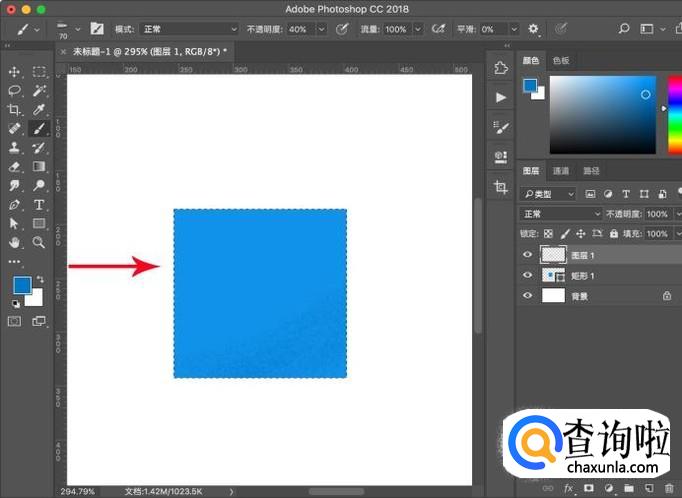Select the Hand tool
This screenshot has width=682, height=498.
click(x=15, y=242)
